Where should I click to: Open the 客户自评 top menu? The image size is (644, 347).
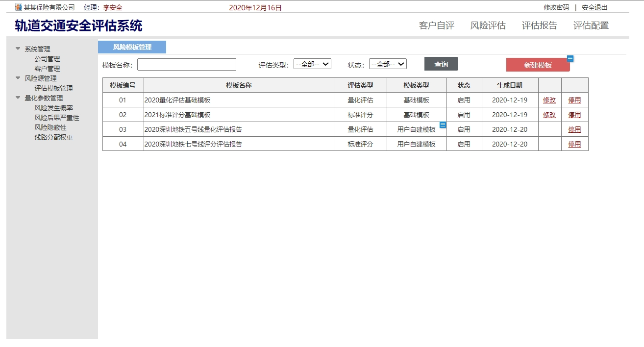coord(436,25)
